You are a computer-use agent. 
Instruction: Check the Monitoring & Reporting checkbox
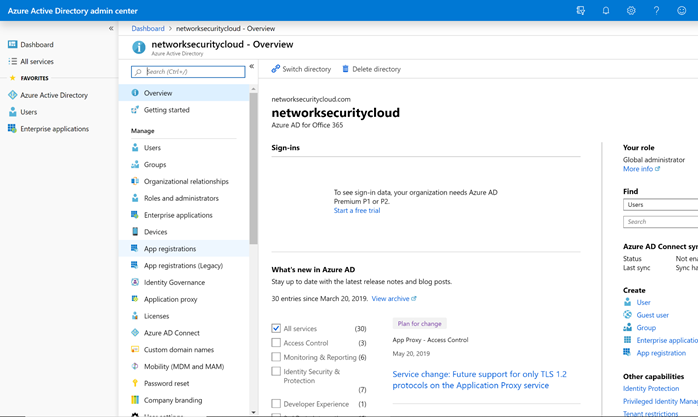coord(276,357)
